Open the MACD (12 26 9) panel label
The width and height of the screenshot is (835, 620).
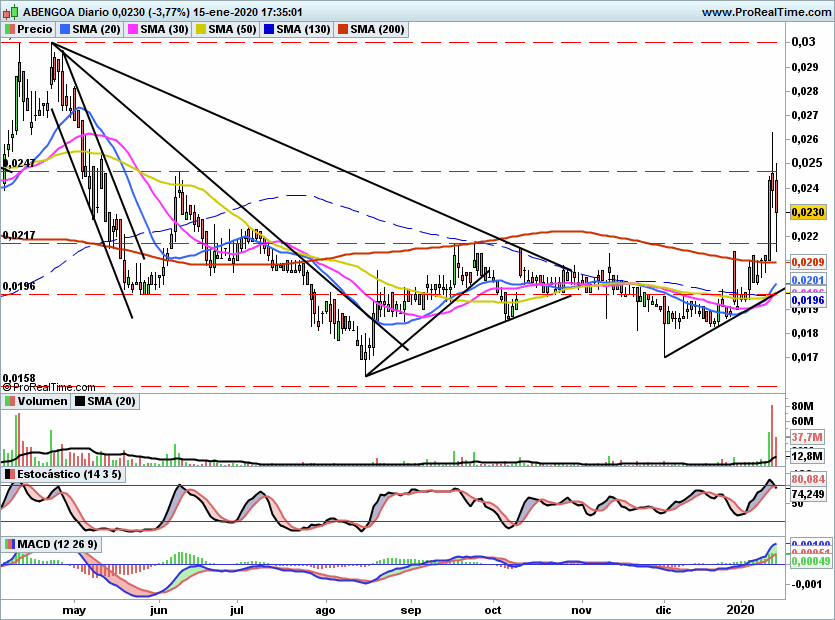tap(58, 544)
